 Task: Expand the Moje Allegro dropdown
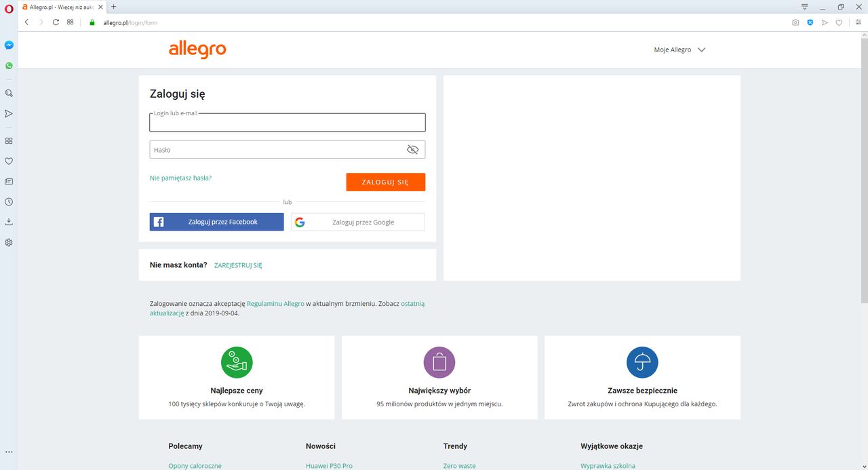[x=679, y=50]
